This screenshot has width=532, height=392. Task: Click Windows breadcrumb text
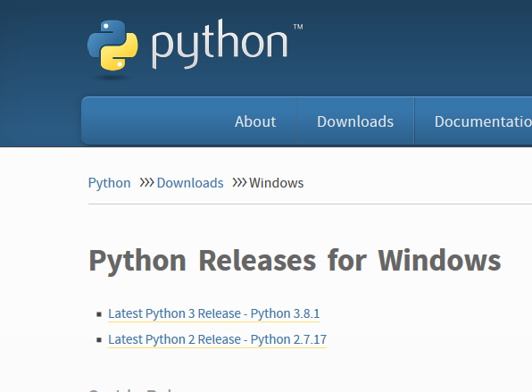click(x=276, y=183)
